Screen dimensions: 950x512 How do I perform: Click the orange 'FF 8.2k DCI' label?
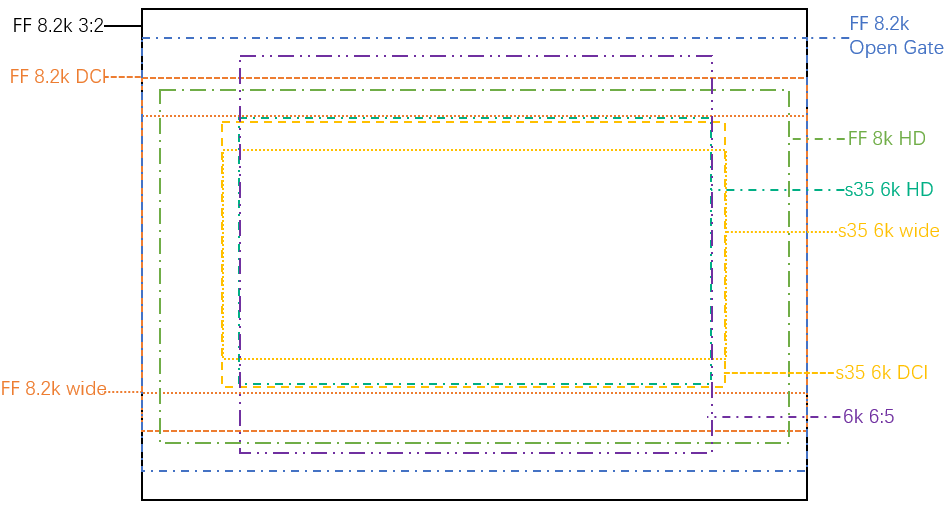58,76
